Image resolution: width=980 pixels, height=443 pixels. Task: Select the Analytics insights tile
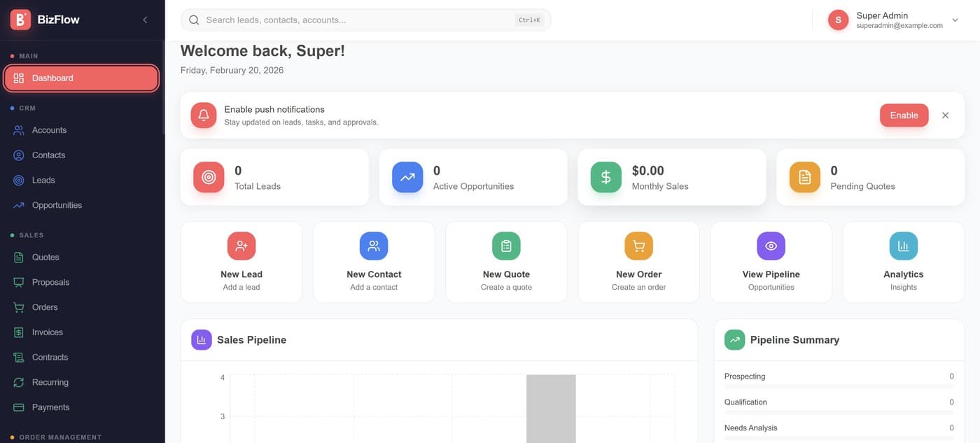point(903,261)
